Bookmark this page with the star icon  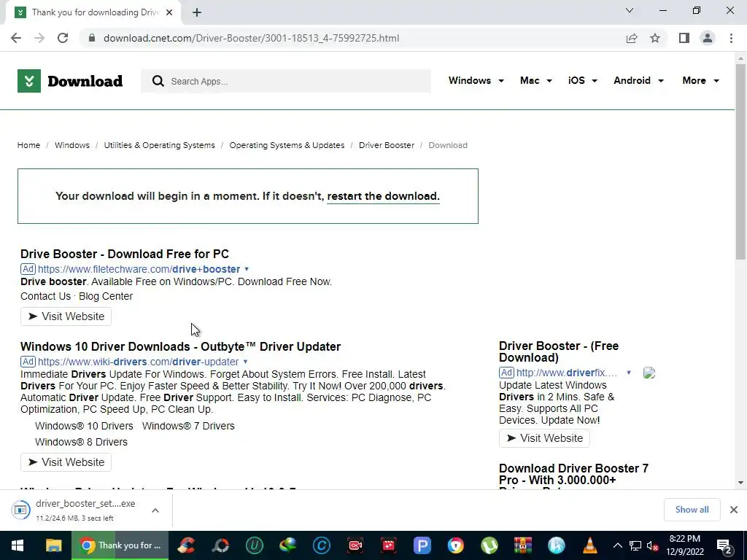tap(655, 38)
